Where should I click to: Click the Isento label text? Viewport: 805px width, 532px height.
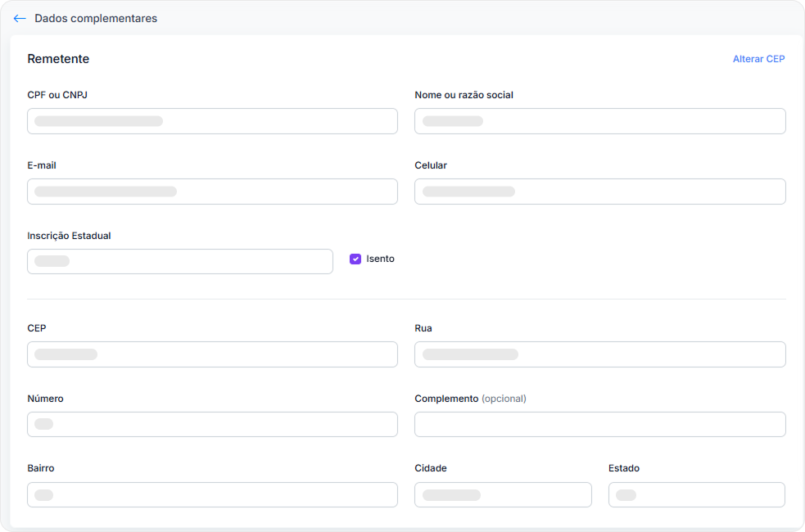380,259
